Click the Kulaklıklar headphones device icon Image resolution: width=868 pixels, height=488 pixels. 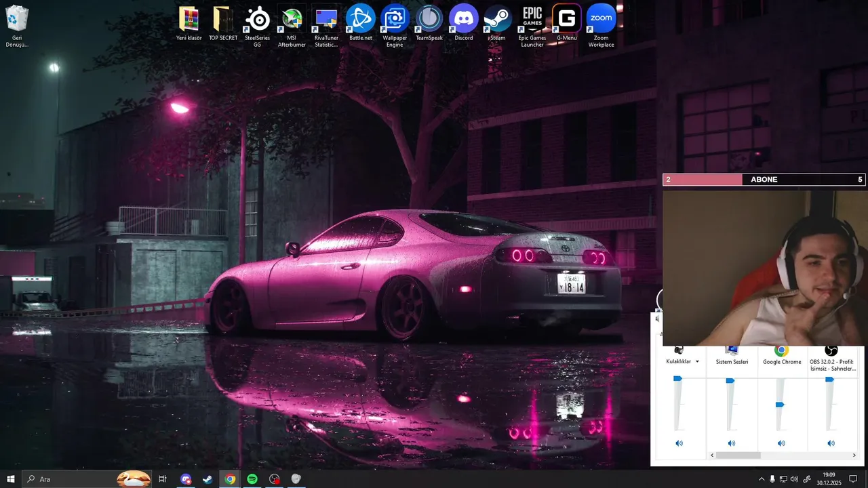[x=679, y=350]
